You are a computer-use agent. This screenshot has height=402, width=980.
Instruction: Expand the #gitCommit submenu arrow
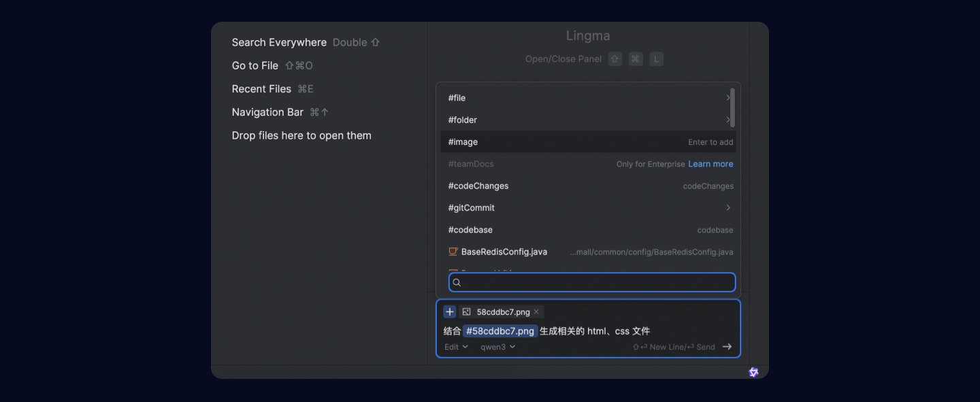click(728, 207)
